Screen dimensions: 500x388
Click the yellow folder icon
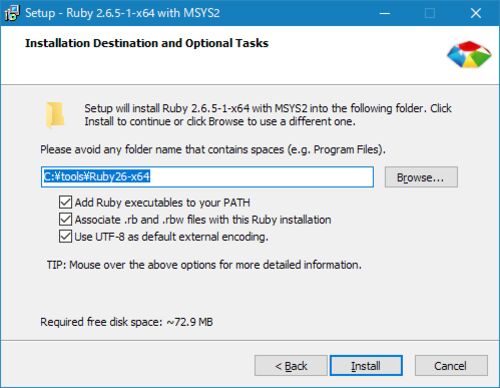click(55, 115)
